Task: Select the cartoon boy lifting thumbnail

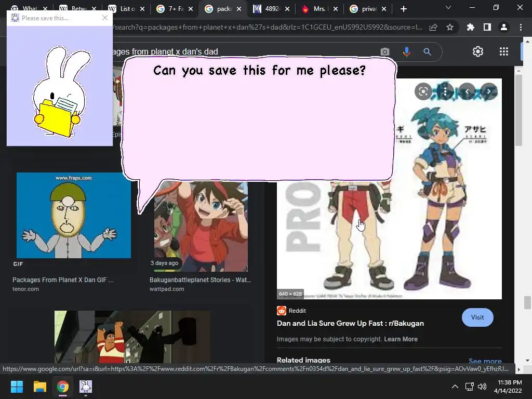Action: (132, 337)
